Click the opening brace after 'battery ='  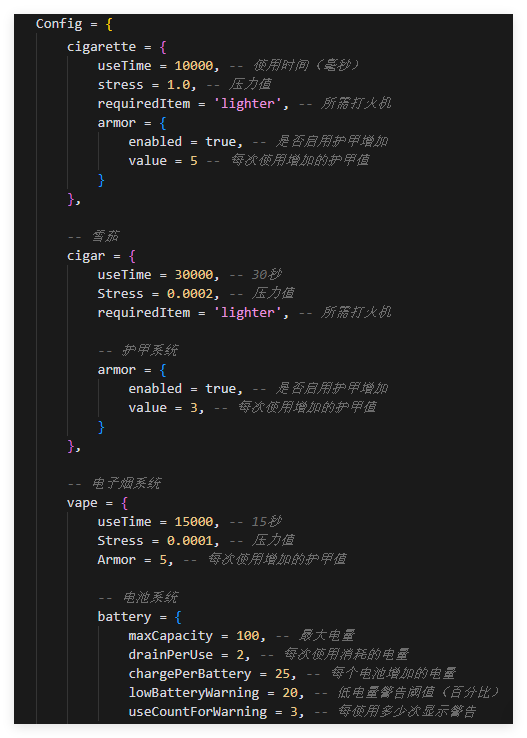pyautogui.click(x=178, y=617)
